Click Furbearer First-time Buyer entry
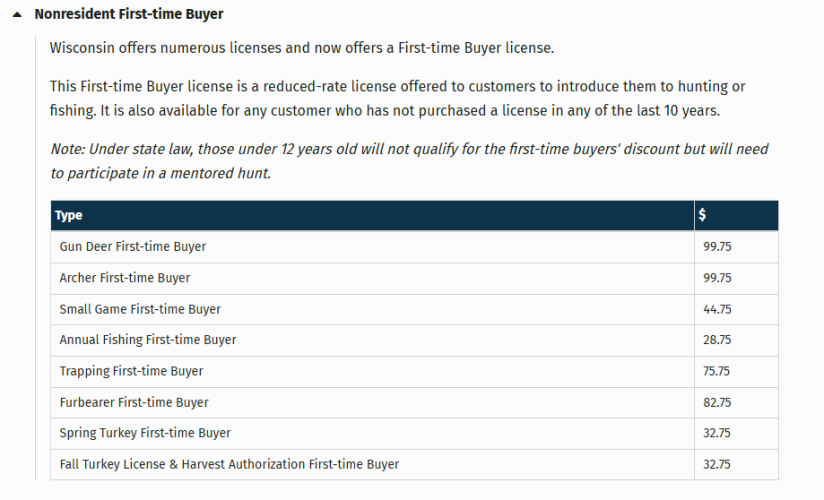This screenshot has width=824, height=500. click(x=134, y=402)
